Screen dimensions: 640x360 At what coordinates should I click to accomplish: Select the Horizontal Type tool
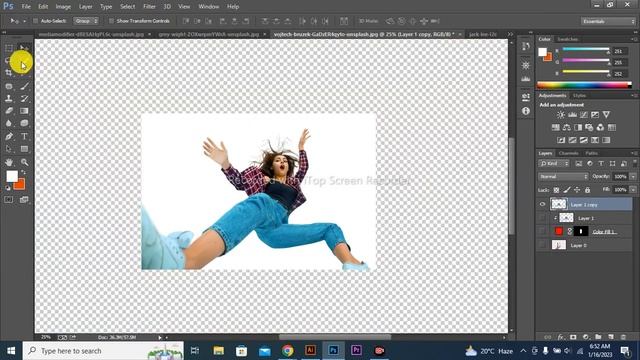pyautogui.click(x=24, y=136)
